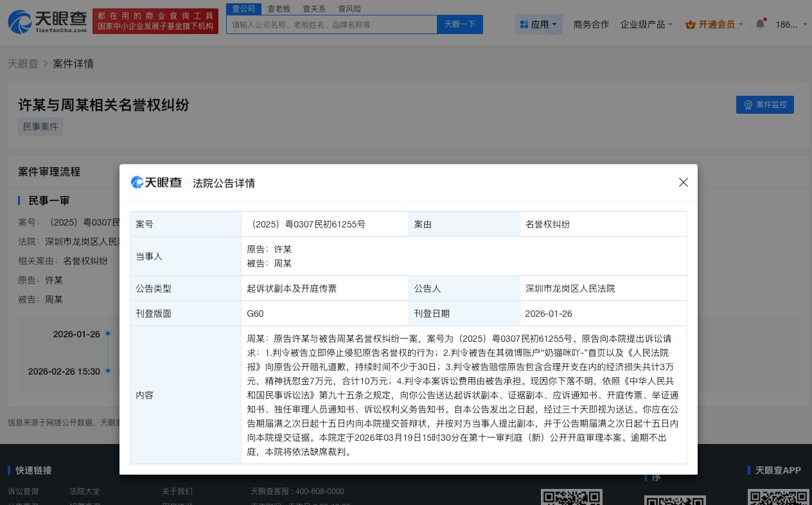This screenshot has height=505, width=812.
Task: Click the 天眼查 breadcrumb link
Action: (x=22, y=64)
